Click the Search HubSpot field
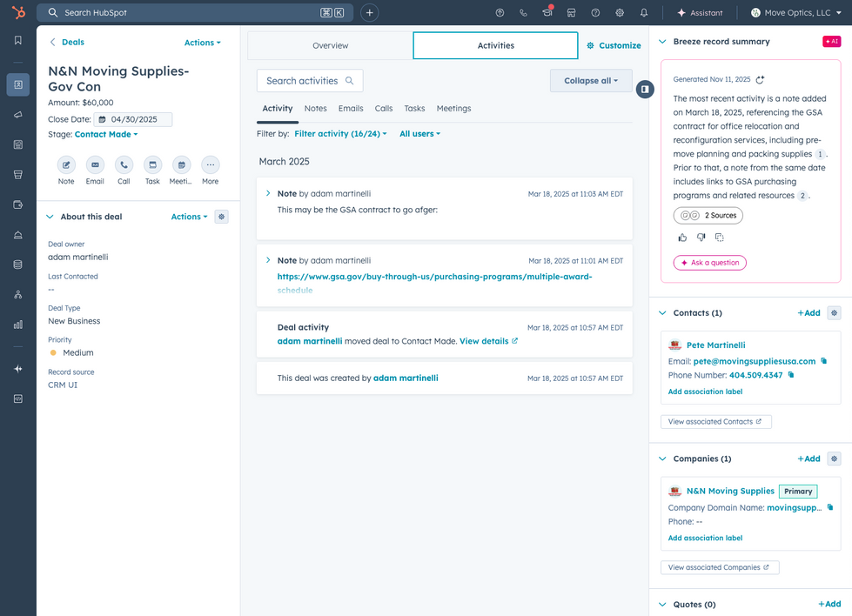Viewport: 852px width, 616px height. (195, 12)
